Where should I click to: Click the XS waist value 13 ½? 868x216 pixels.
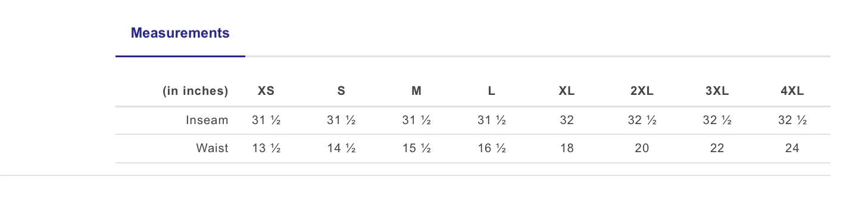click(266, 149)
